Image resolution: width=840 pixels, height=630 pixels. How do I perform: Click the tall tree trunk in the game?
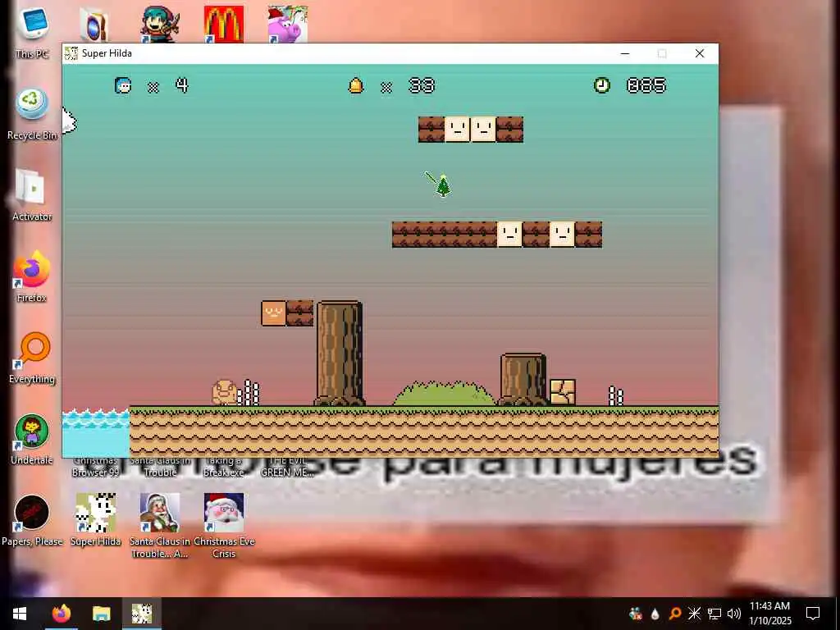[340, 354]
